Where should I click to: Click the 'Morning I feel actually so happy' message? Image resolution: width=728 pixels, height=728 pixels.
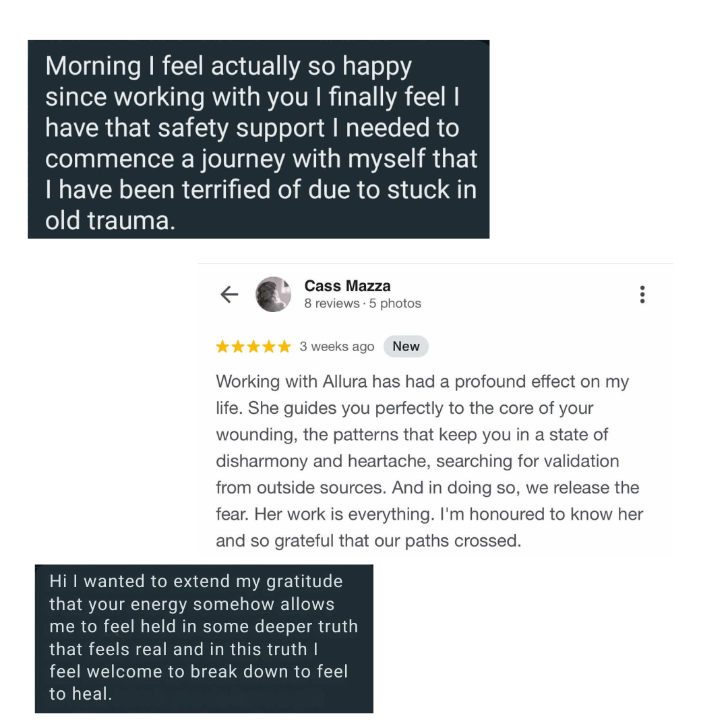tap(259, 140)
